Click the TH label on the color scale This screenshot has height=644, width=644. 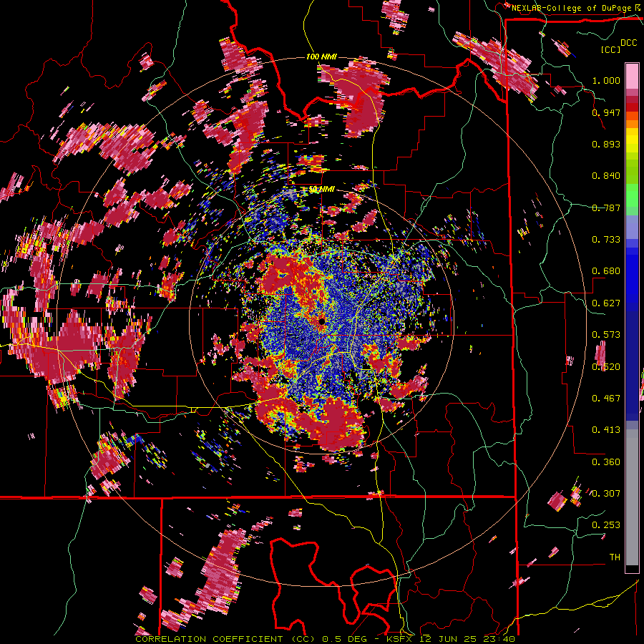(x=615, y=557)
